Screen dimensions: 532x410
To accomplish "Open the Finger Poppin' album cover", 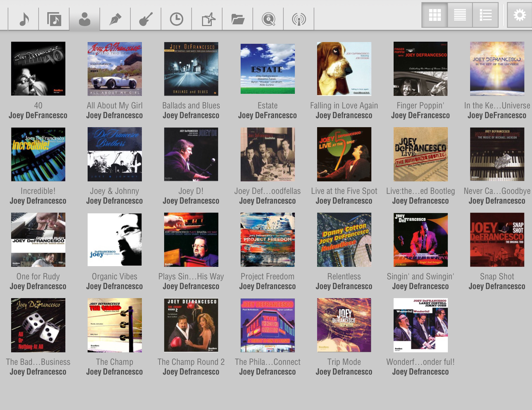I will pyautogui.click(x=421, y=69).
